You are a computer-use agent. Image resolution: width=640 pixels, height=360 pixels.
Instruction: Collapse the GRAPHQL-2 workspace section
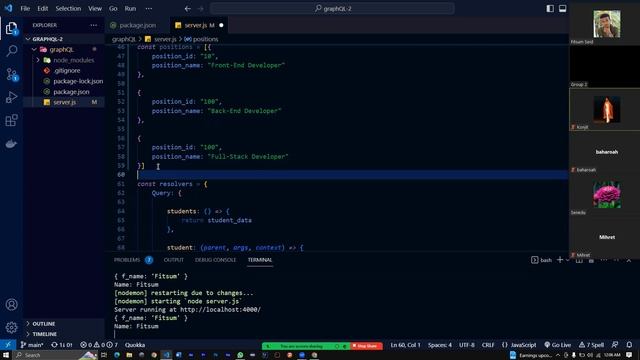47,39
